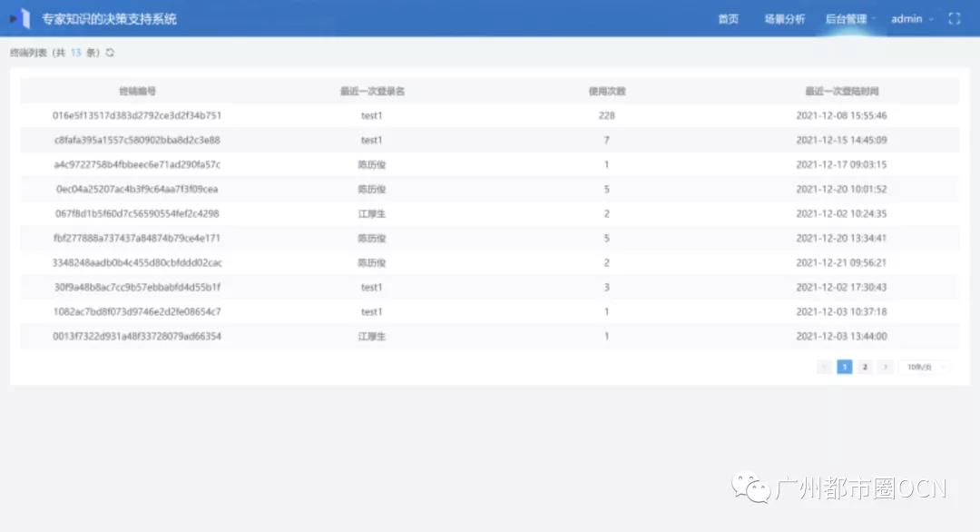
Task: Open the 场景分析 menu item
Action: click(x=784, y=19)
